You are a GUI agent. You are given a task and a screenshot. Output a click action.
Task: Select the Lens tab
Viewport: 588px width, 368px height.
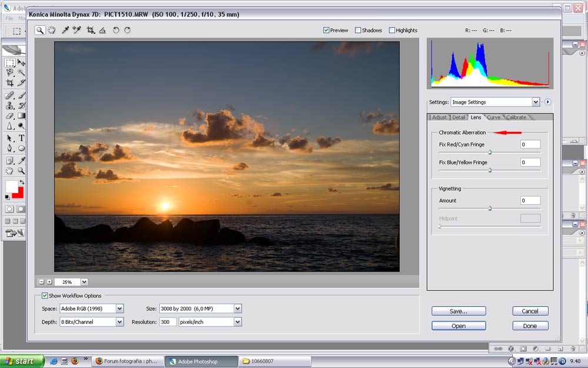pos(476,117)
